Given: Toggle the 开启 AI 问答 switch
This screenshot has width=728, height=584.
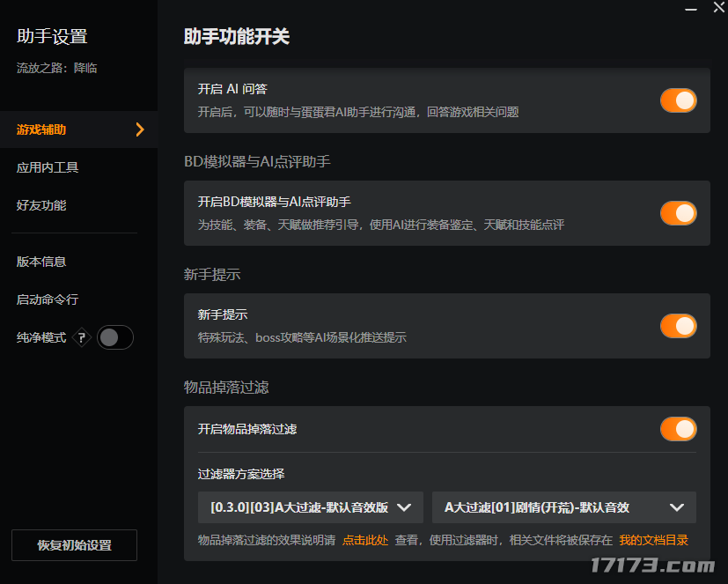Looking at the screenshot, I should point(679,100).
